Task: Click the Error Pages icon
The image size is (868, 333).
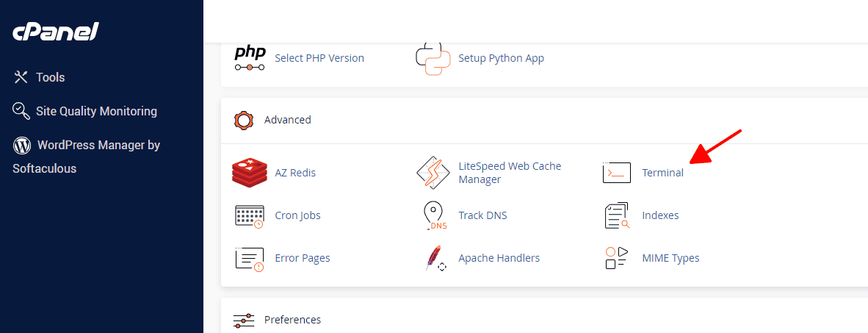Action: point(249,258)
